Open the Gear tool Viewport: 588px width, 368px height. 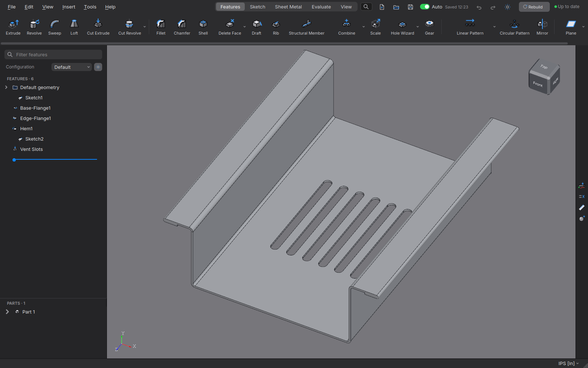point(430,27)
